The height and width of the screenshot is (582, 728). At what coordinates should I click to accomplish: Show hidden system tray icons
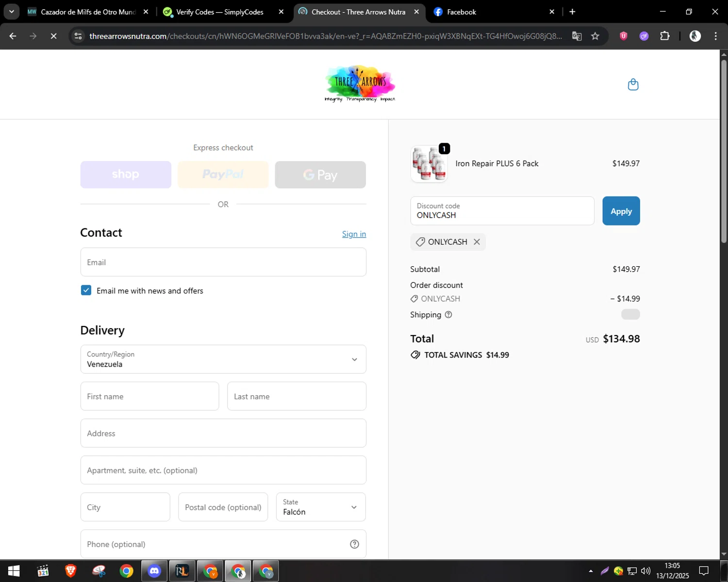(591, 571)
